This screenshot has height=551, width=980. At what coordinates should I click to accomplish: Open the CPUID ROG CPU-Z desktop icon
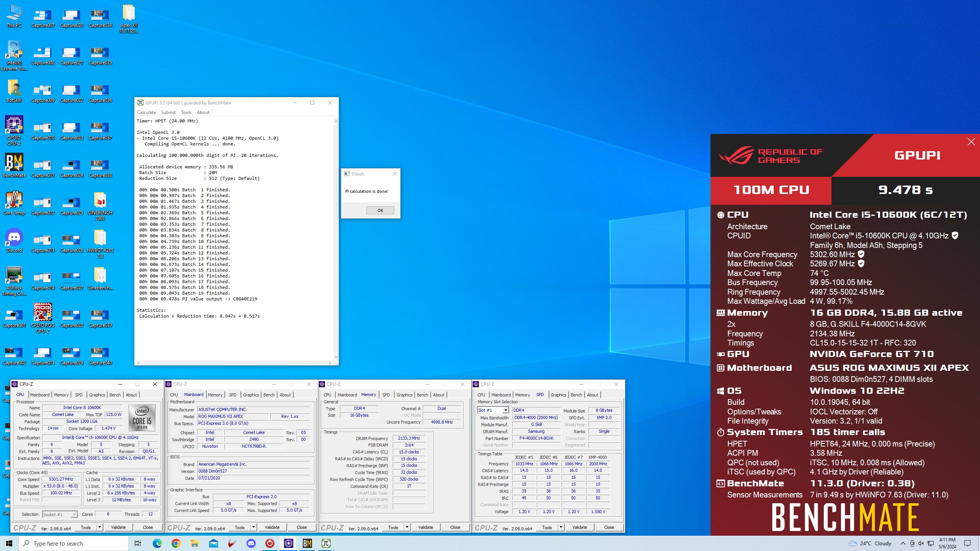(x=43, y=318)
